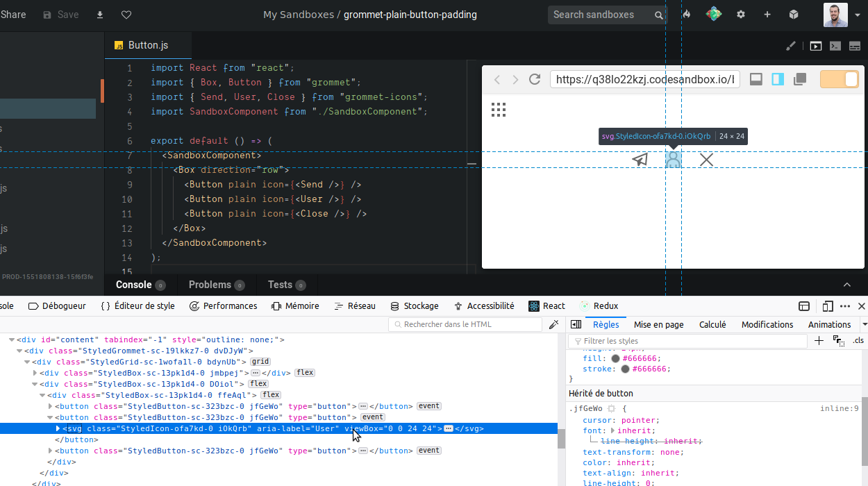Show more inspector sidebar tabs arrow

(864, 324)
